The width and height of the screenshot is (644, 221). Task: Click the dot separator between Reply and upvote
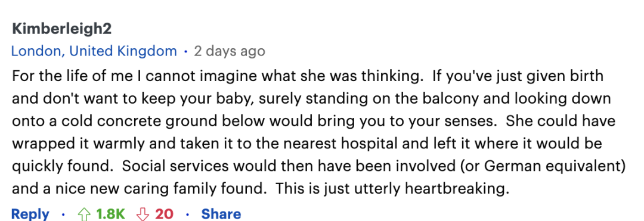point(63,214)
